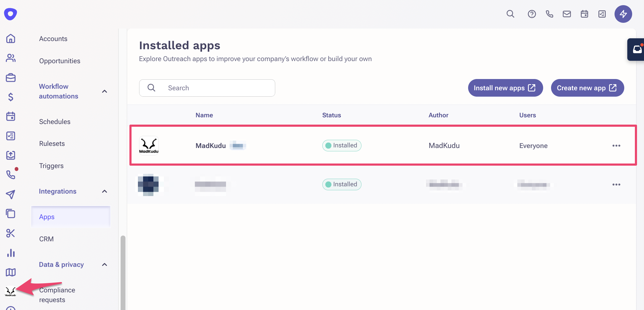Viewport: 644px width, 310px height.
Task: Open the inbox upload tray icon
Action: 11,155
